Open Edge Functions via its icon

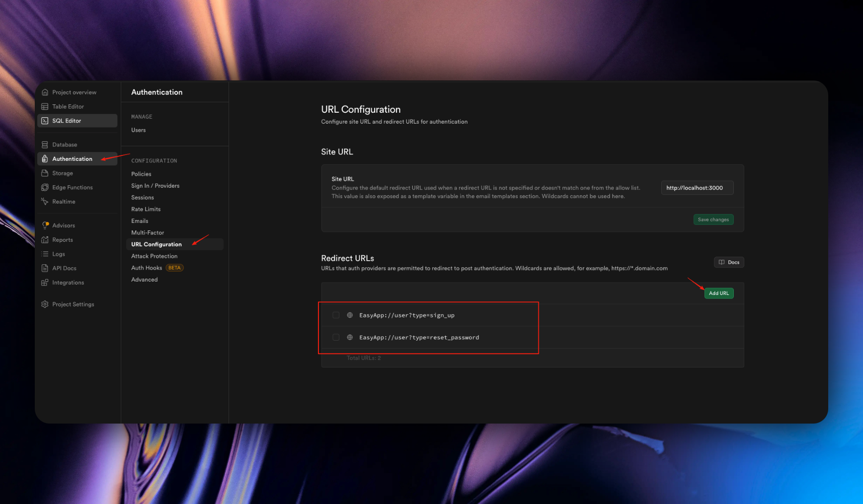coord(45,188)
